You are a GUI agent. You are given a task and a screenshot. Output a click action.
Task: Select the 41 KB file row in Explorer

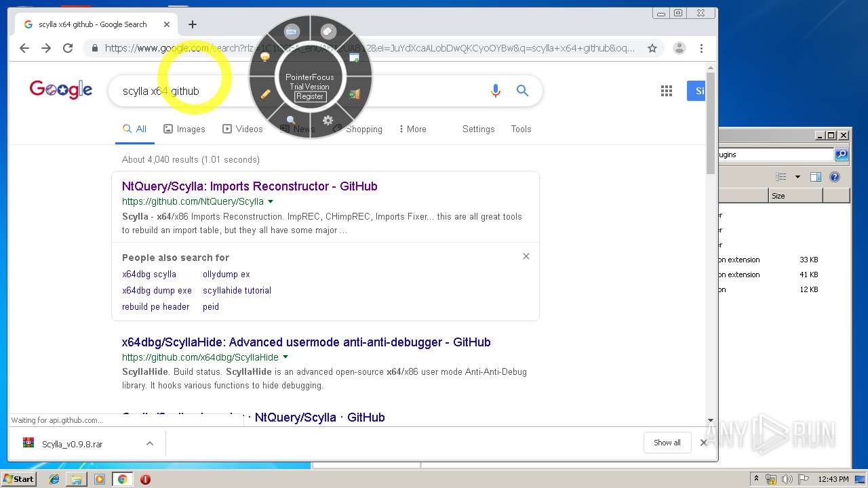pyautogui.click(x=783, y=274)
